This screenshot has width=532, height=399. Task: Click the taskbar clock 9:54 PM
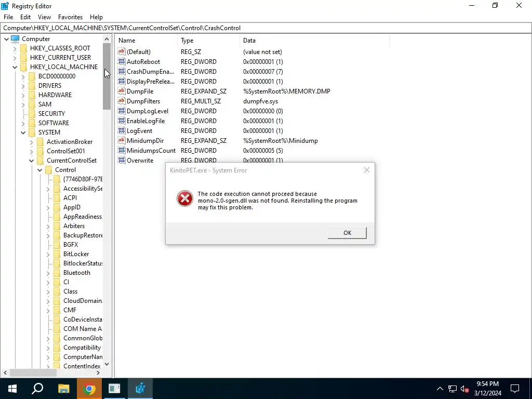(x=487, y=384)
